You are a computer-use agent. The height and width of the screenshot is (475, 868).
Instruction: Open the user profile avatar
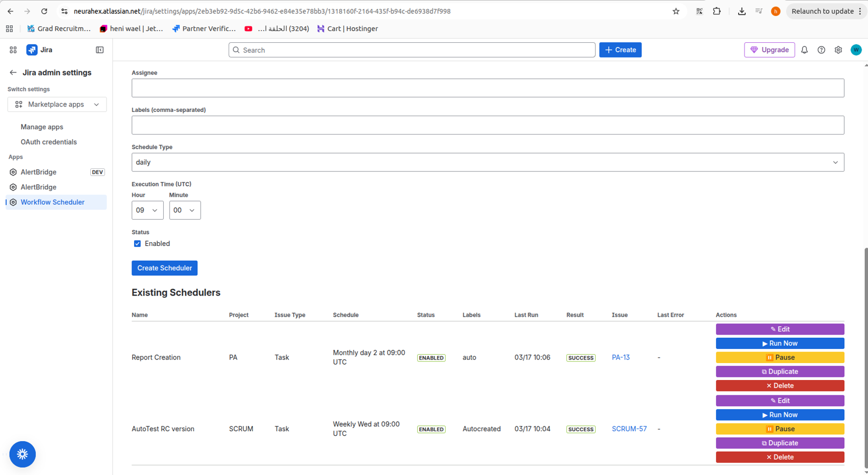[x=856, y=50]
